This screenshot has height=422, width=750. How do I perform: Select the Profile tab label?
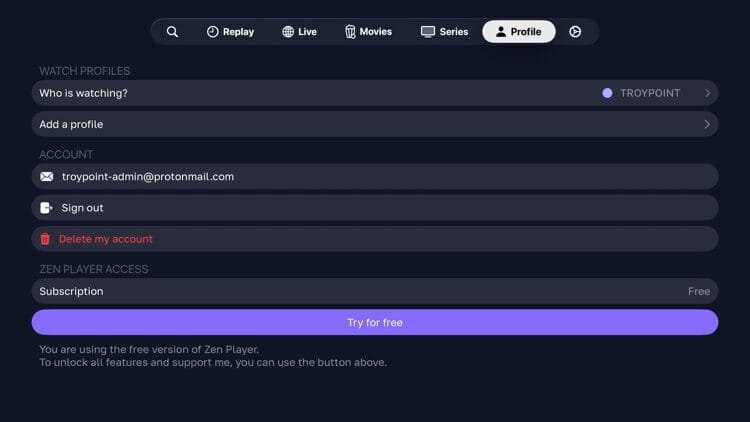(526, 32)
